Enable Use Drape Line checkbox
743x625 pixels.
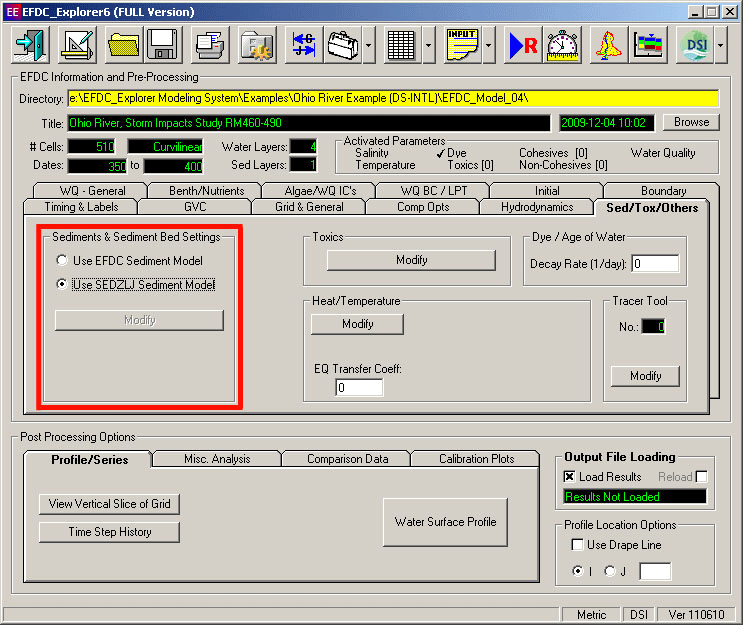(578, 544)
